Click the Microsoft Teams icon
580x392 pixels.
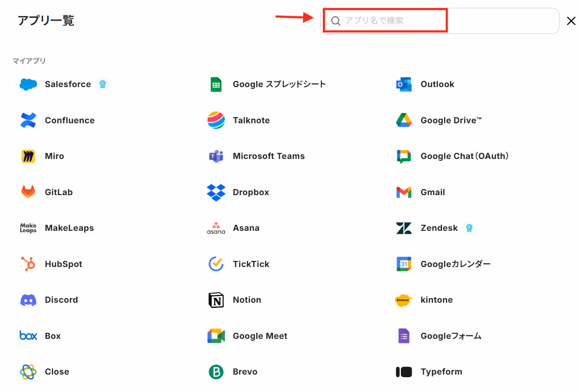pos(216,156)
